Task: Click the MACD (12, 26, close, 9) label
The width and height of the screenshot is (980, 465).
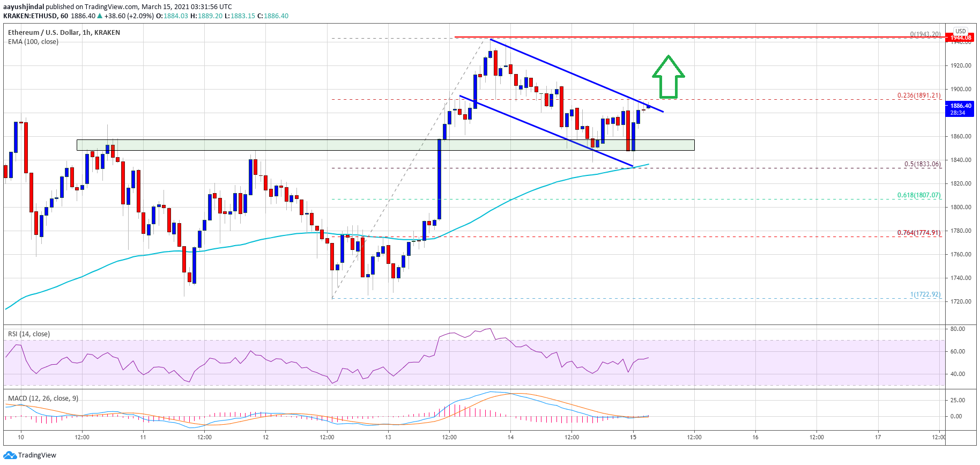Action: [x=43, y=398]
